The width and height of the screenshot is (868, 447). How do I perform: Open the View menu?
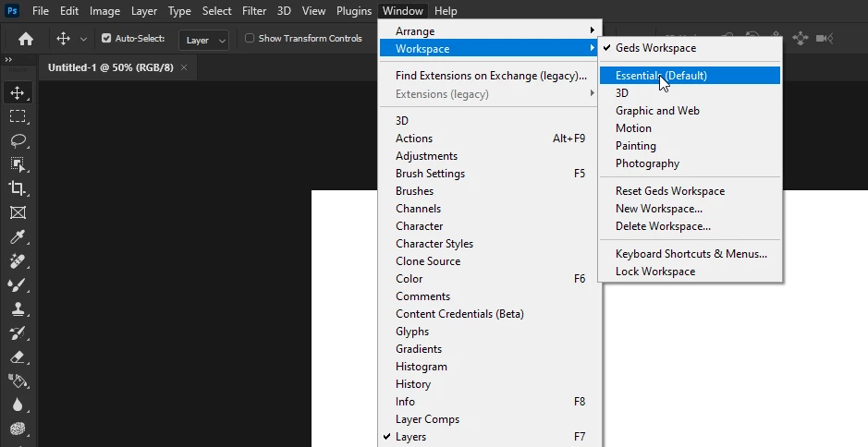(x=314, y=11)
